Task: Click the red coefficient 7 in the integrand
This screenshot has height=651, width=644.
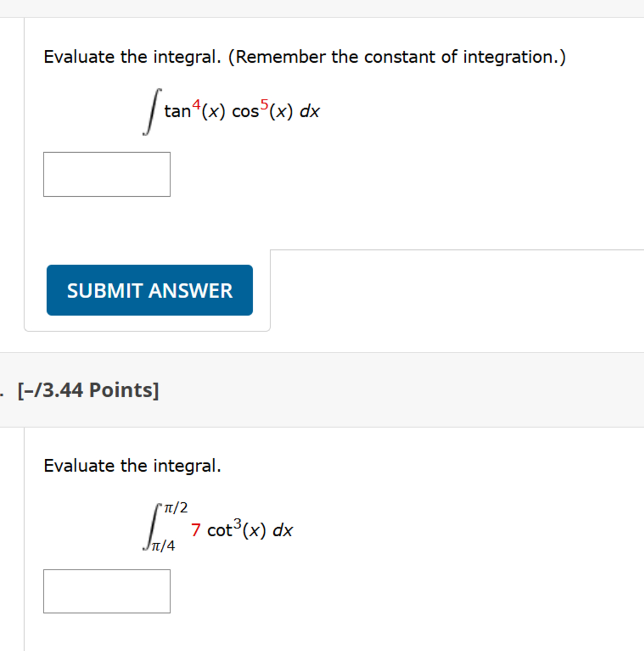Action: [x=195, y=530]
